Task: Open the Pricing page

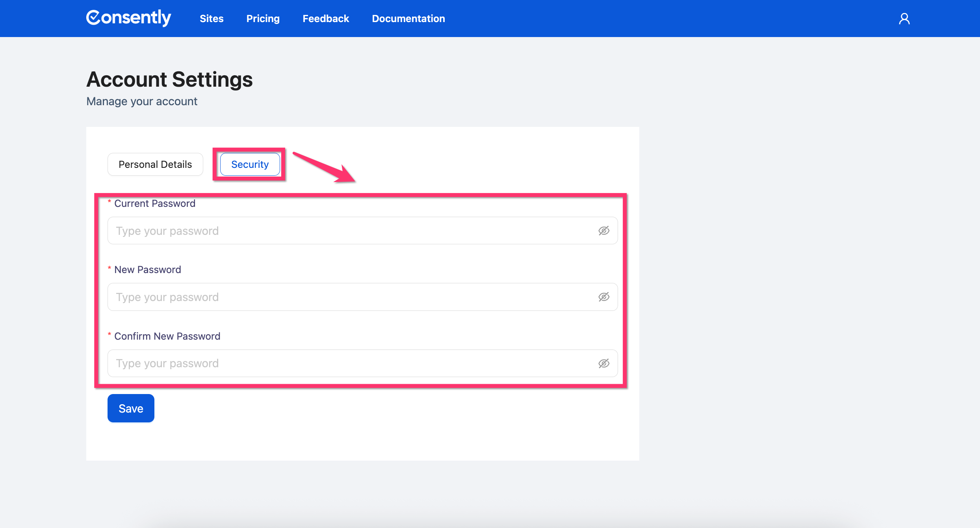Action: (263, 19)
